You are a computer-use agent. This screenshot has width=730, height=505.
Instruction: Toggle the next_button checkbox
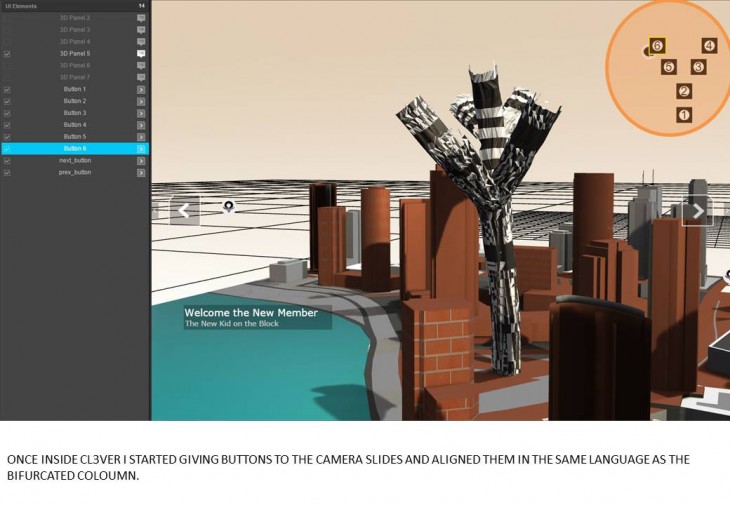point(7,160)
